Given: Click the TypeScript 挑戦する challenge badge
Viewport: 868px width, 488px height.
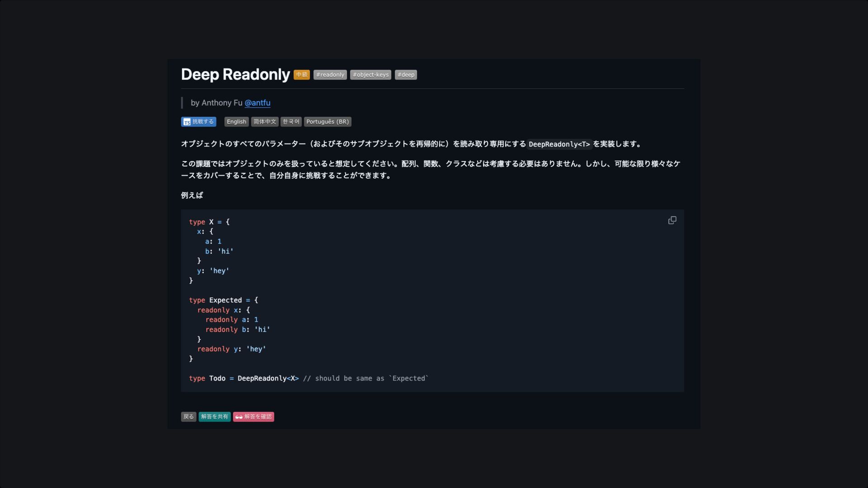Looking at the screenshot, I should click(198, 122).
